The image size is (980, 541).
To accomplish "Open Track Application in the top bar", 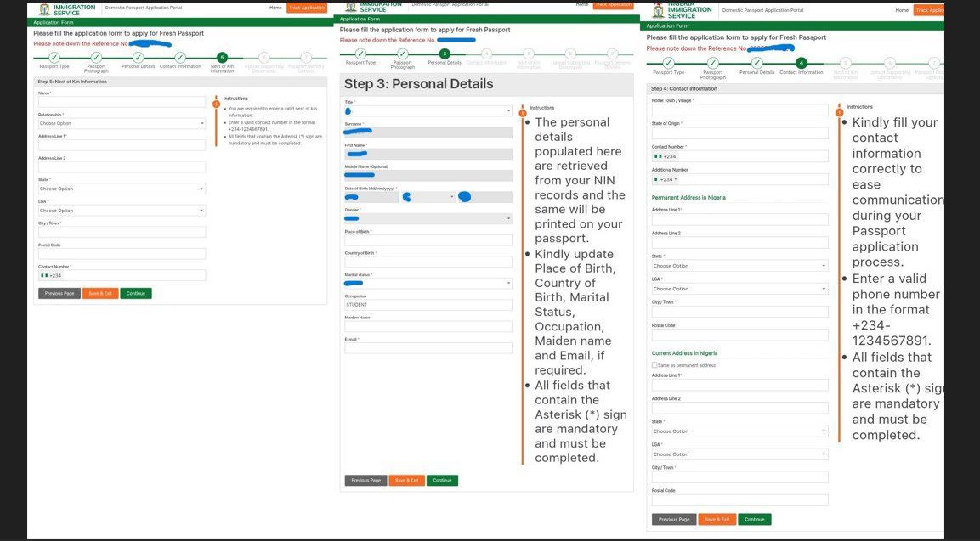I will coord(306,6).
